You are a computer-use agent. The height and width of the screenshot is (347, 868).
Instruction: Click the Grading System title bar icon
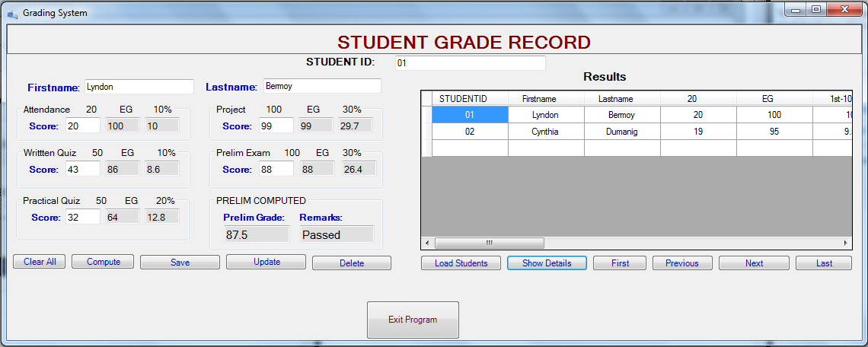click(x=12, y=13)
